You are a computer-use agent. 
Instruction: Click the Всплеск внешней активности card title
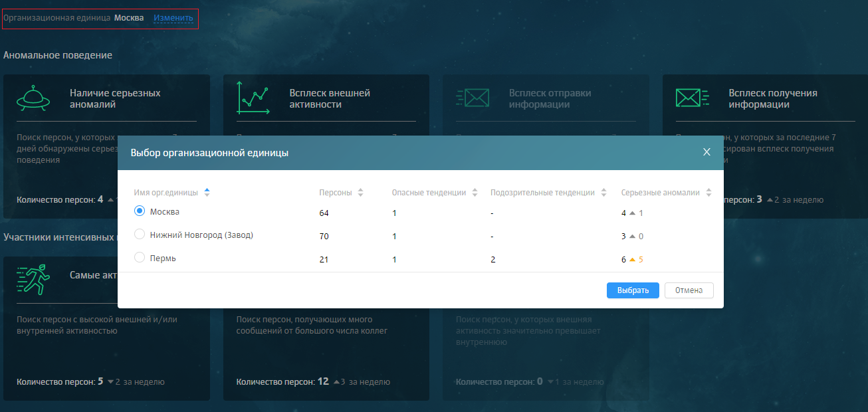(x=330, y=98)
